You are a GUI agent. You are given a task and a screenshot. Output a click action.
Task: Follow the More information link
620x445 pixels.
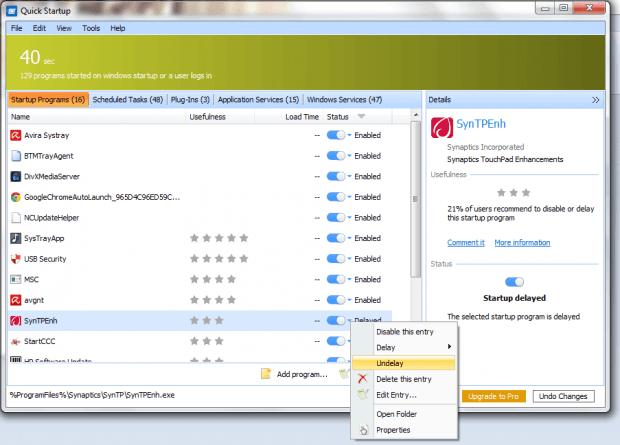point(522,242)
